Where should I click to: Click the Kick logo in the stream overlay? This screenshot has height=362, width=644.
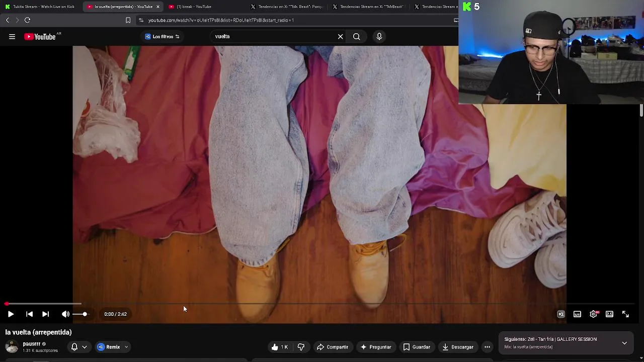pyautogui.click(x=467, y=7)
